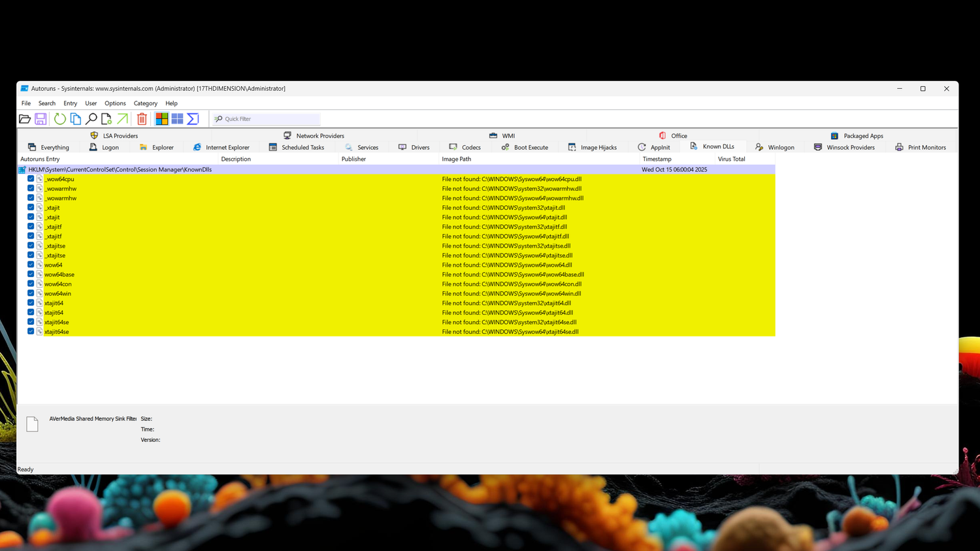Select the Known DLLs tab
Viewport: 980px width, 551px height.
point(712,146)
